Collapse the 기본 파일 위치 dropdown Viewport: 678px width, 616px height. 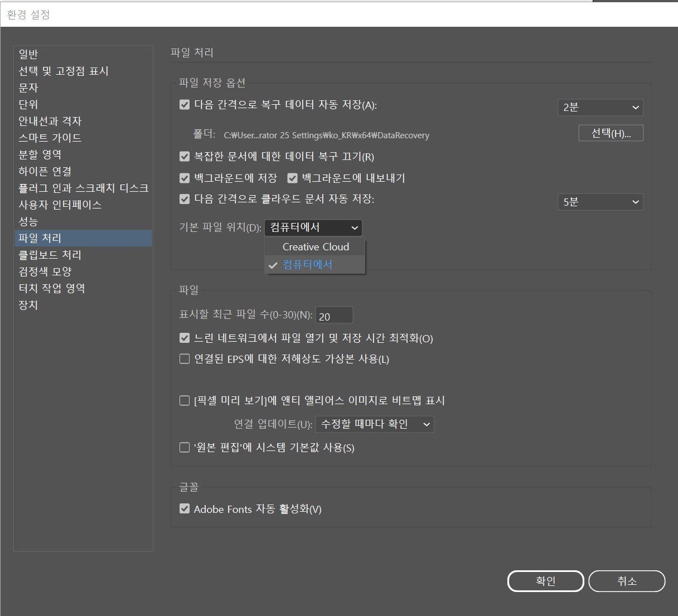[x=313, y=227]
